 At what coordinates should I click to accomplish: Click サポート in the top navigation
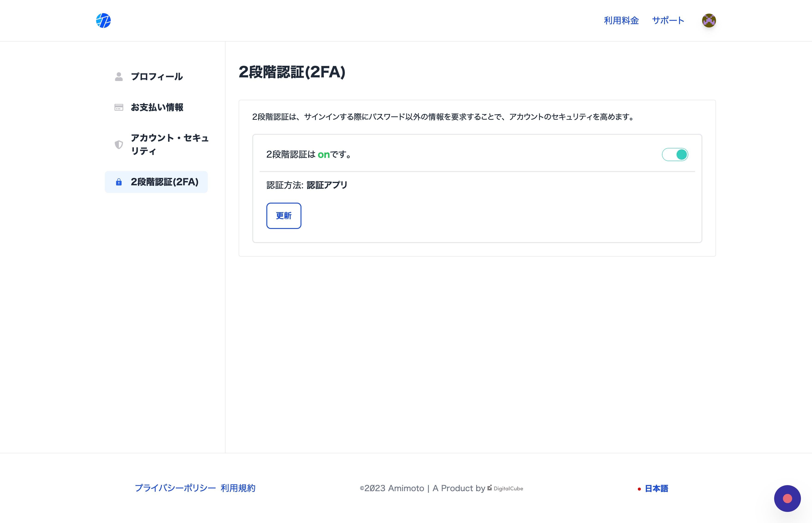click(x=668, y=20)
